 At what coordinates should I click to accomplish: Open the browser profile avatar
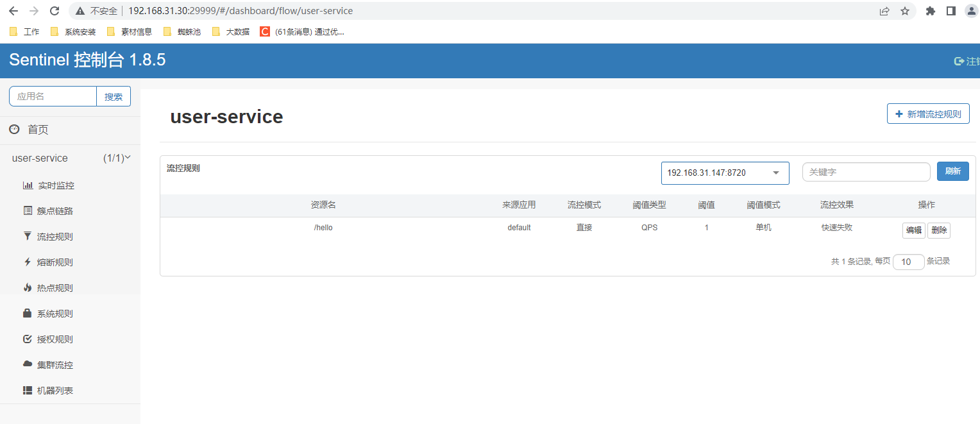(971, 11)
